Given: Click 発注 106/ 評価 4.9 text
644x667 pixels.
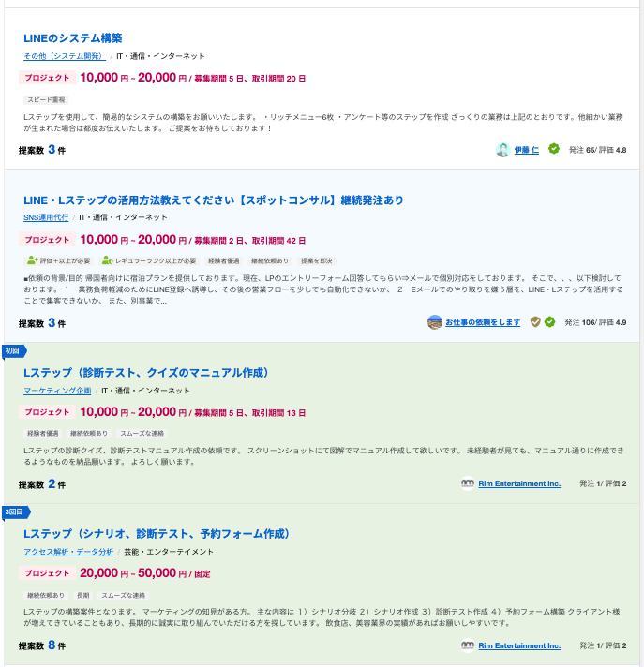Looking at the screenshot, I should pyautogui.click(x=595, y=322).
